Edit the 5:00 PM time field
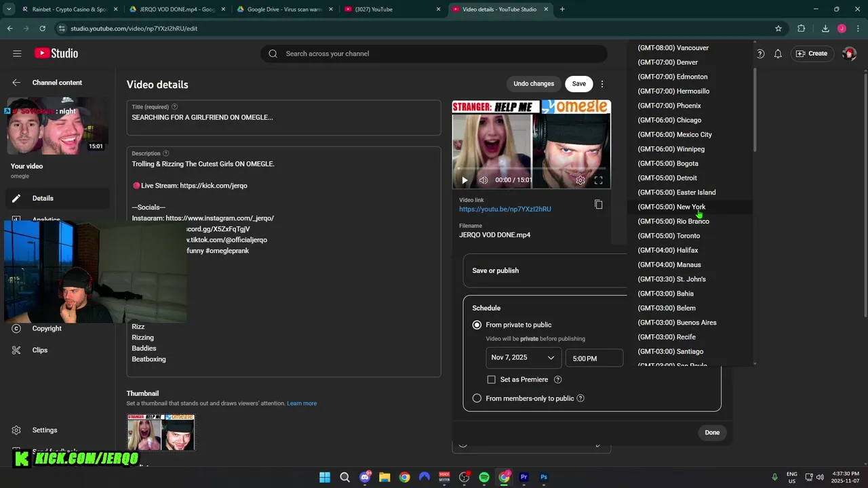This screenshot has height=488, width=868. tap(594, 358)
